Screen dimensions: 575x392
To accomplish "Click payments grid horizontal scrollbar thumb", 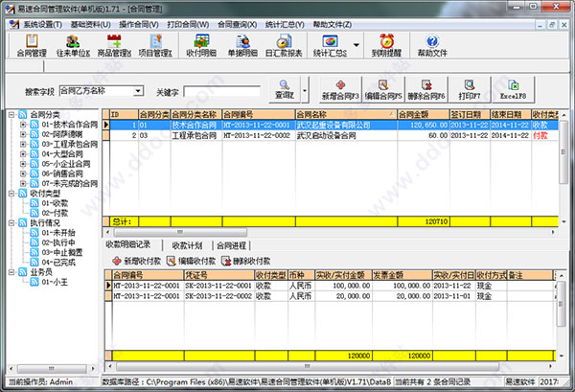I will [308, 366].
